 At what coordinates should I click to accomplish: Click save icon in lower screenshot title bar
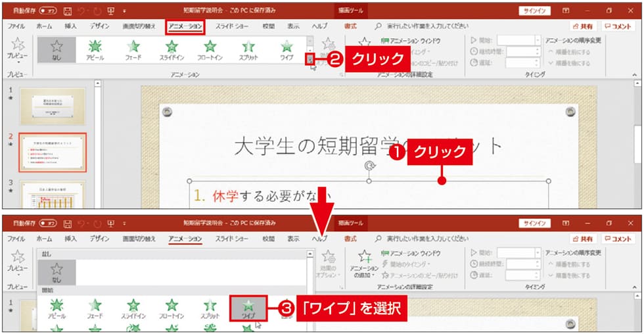(x=68, y=224)
